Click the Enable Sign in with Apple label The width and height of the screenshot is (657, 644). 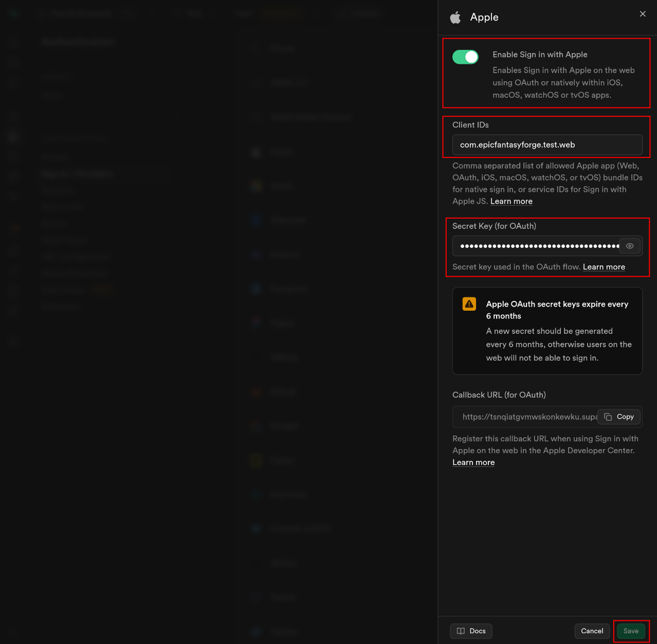click(540, 55)
